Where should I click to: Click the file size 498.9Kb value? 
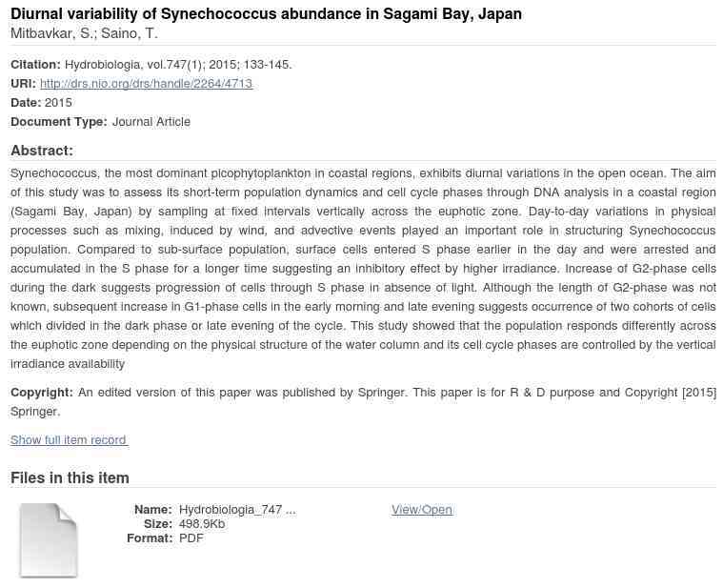[202, 524]
